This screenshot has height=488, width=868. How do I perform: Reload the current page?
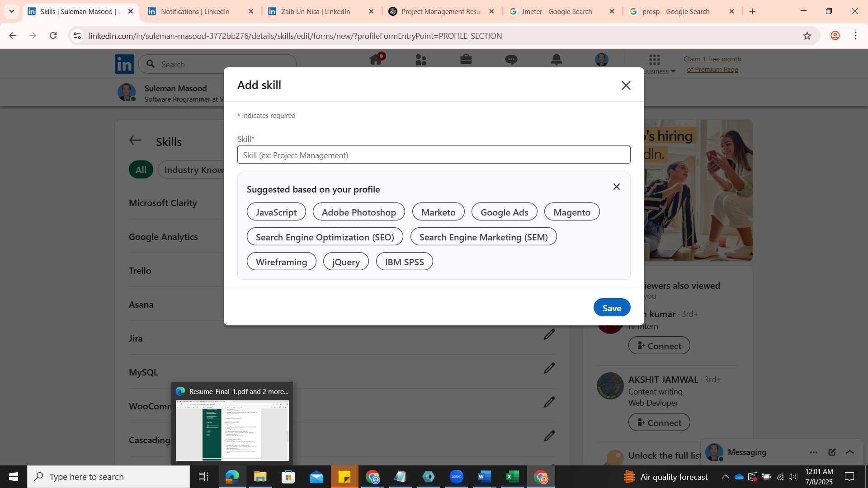click(53, 36)
